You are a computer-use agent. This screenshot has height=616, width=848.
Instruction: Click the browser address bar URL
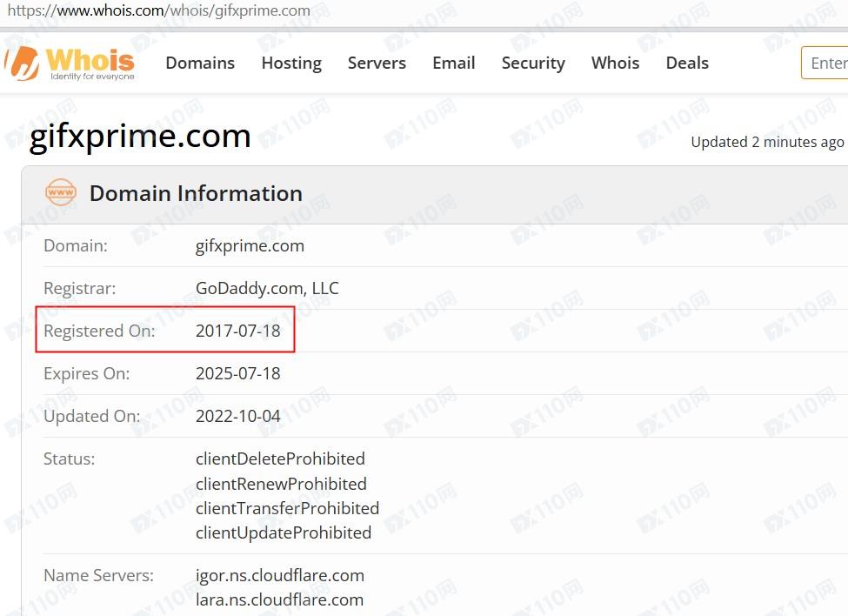click(159, 11)
